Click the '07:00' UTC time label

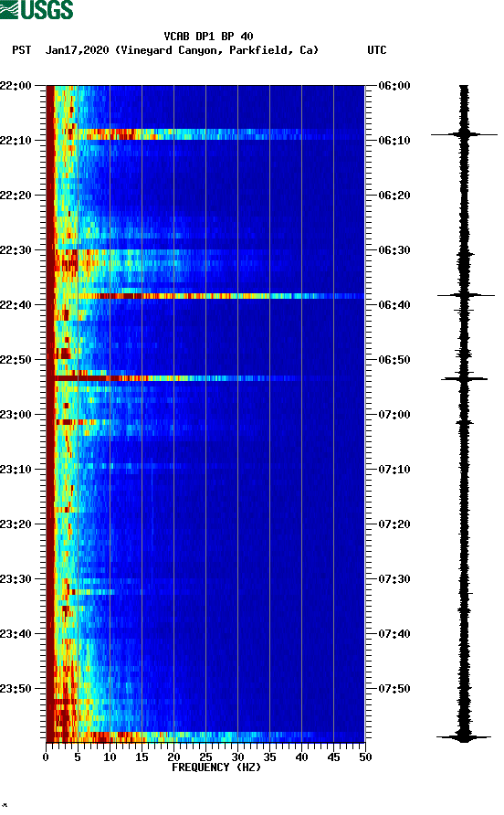tap(394, 414)
